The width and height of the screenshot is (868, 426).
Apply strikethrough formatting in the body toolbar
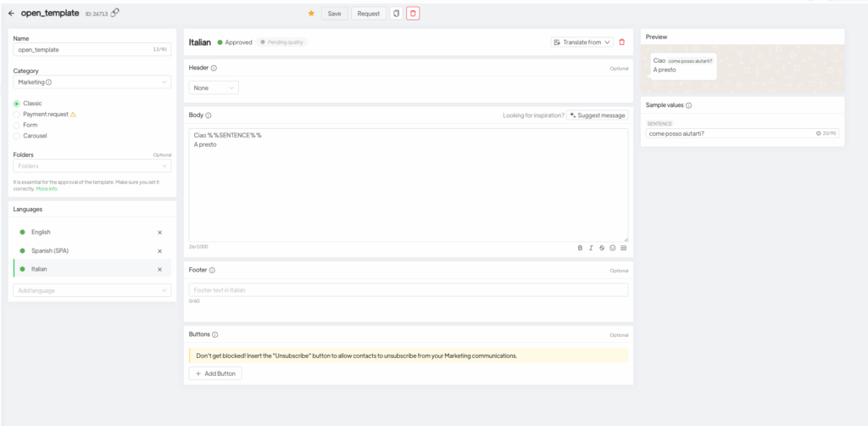coord(602,248)
